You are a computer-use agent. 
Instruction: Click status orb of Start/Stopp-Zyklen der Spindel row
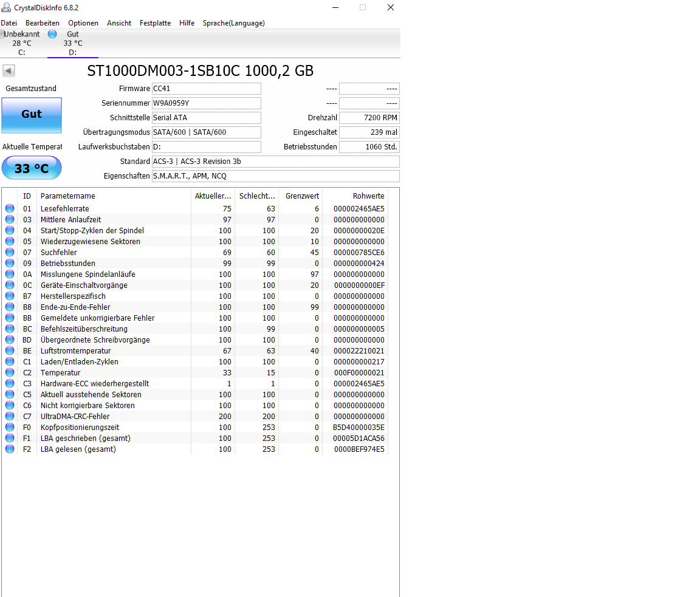[x=10, y=230]
